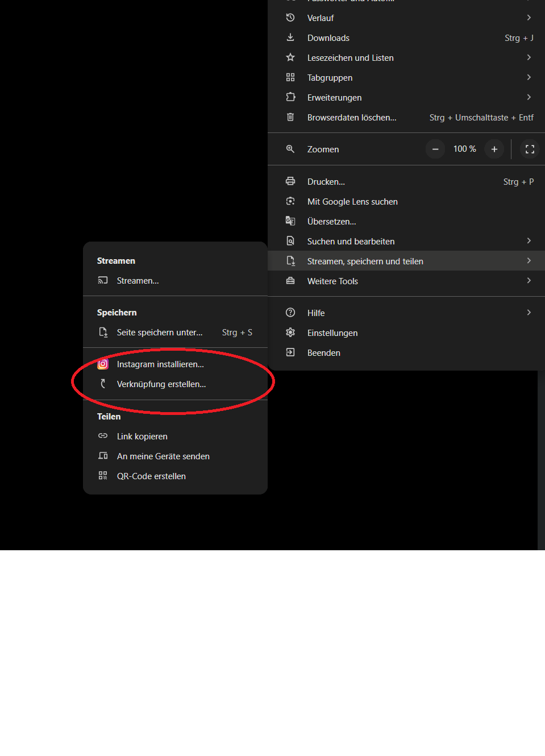545x756 pixels.
Task: Select An meine Geräte senden
Action: pyautogui.click(x=175, y=456)
